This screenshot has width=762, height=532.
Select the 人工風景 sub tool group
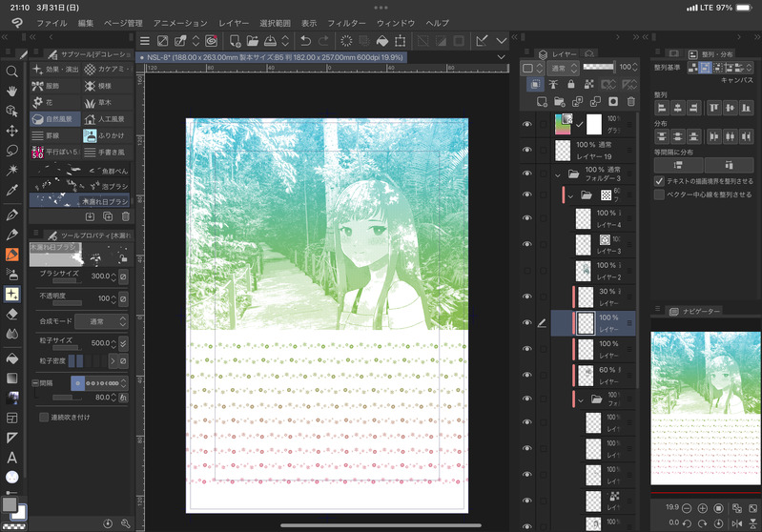tap(108, 119)
